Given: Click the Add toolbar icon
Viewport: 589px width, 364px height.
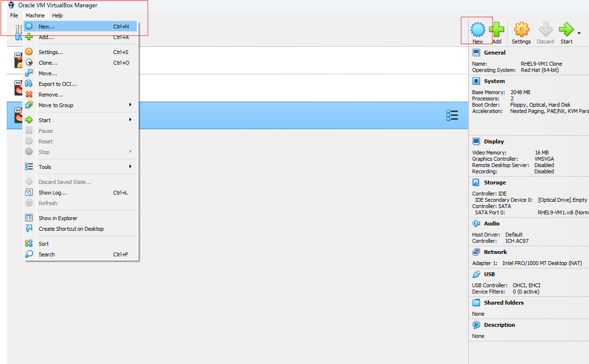Looking at the screenshot, I should click(x=497, y=30).
